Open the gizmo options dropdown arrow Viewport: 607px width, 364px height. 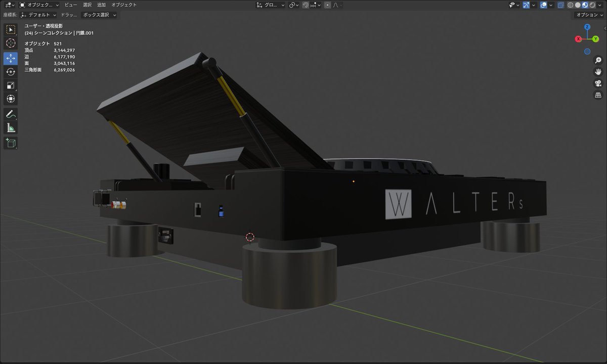coord(533,5)
